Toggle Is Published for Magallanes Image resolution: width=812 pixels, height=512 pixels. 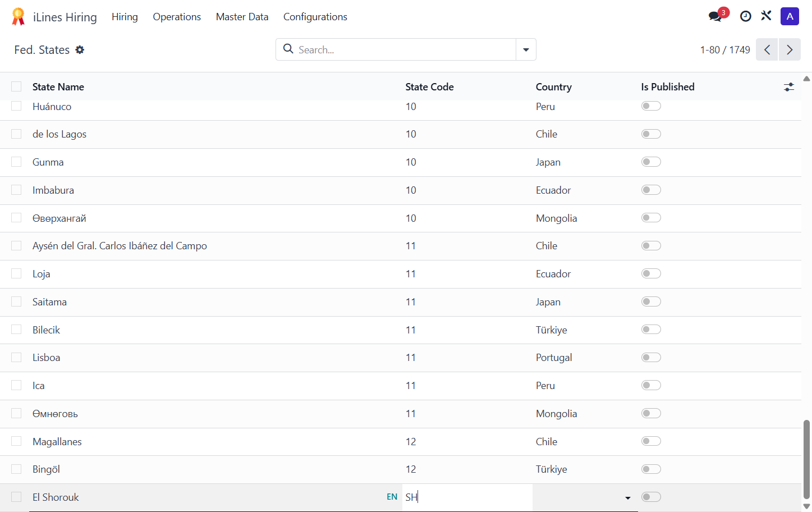click(651, 441)
